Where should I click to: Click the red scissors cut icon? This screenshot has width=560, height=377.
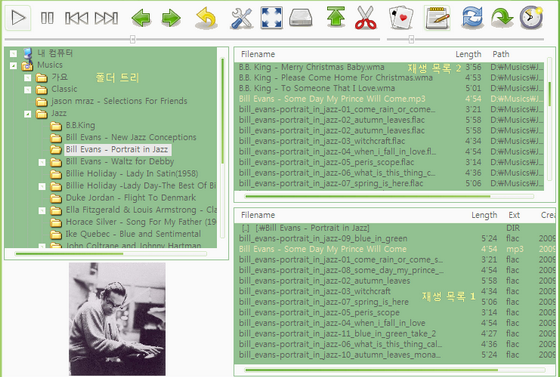point(366,18)
